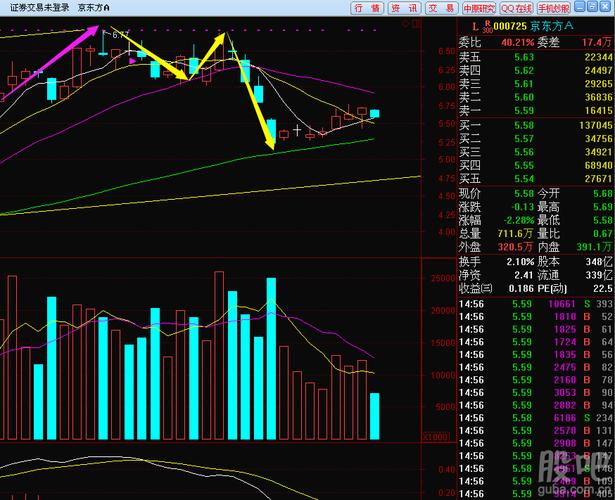Select the 买一 bid price 5.58 row
The width and height of the screenshot is (615, 500).
535,124
